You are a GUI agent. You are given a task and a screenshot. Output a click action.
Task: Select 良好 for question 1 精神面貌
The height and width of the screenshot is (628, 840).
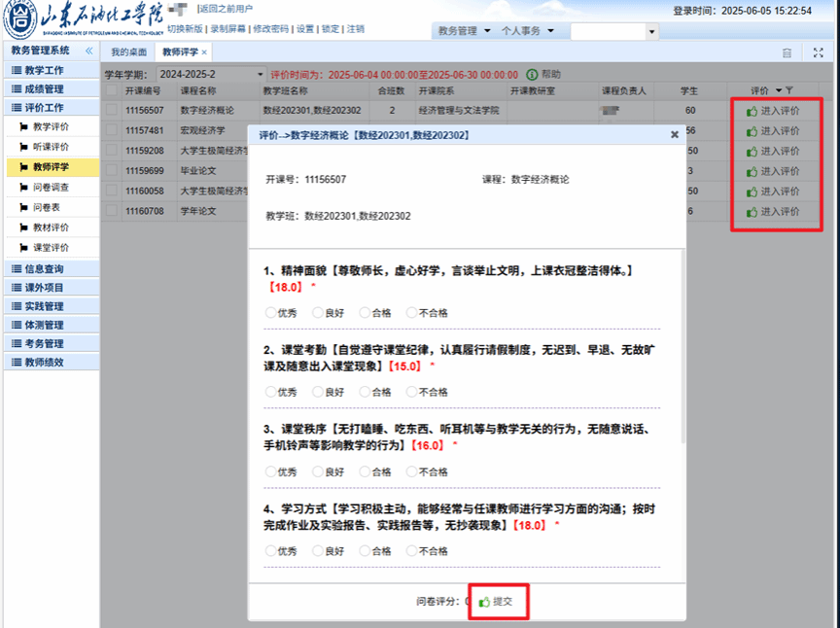(318, 312)
